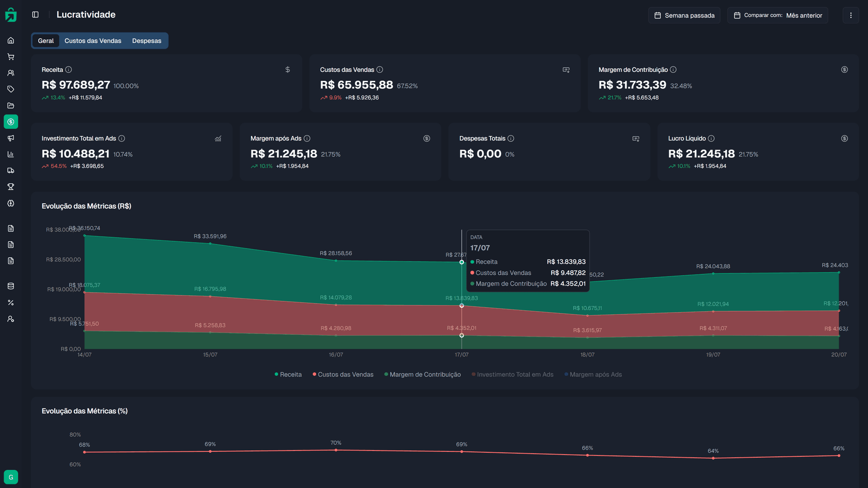This screenshot has width=868, height=488.
Task: Collapse the sidebar with the panel toggle
Action: coord(35,14)
